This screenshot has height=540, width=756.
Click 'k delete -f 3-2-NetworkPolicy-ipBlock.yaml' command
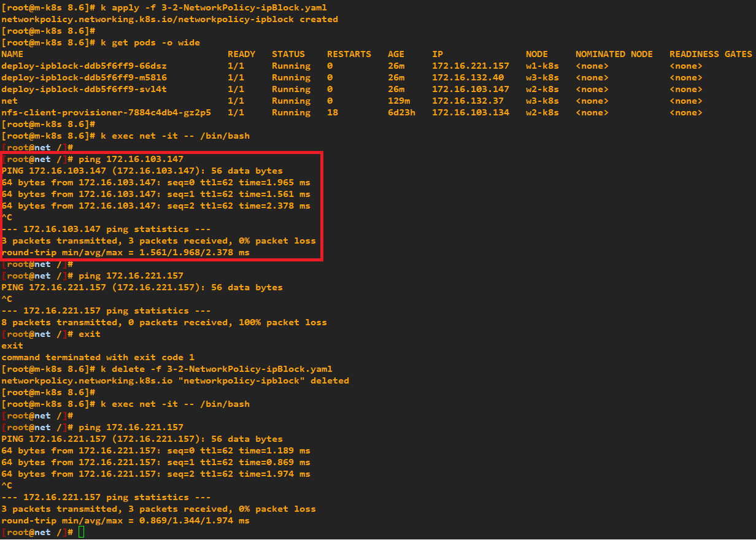click(217, 369)
